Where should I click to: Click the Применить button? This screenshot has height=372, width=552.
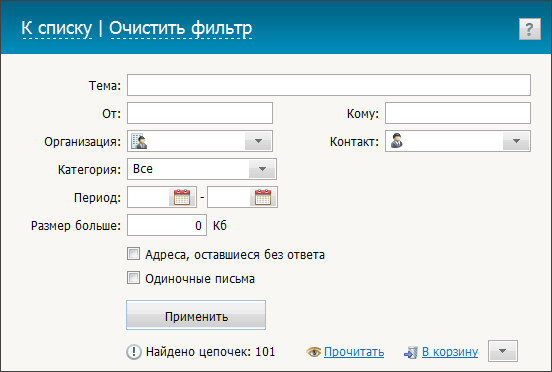[x=196, y=315]
